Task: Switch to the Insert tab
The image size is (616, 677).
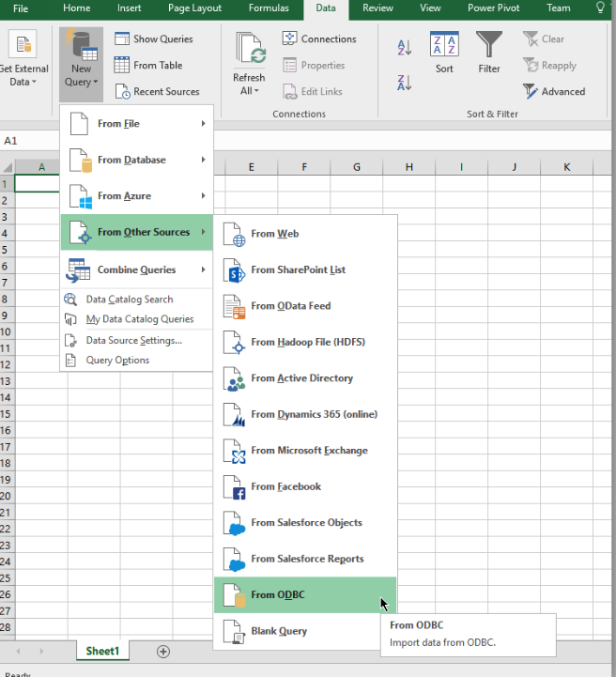Action: pyautogui.click(x=129, y=8)
